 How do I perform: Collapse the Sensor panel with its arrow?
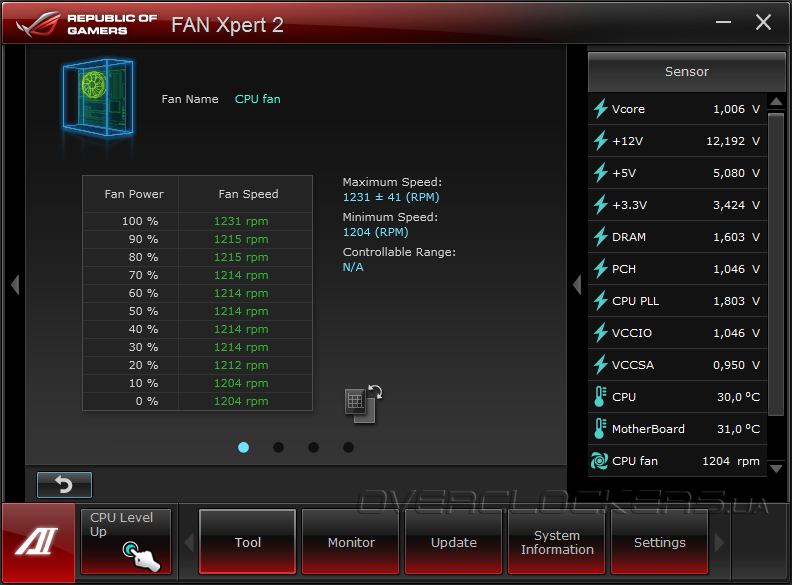point(577,285)
